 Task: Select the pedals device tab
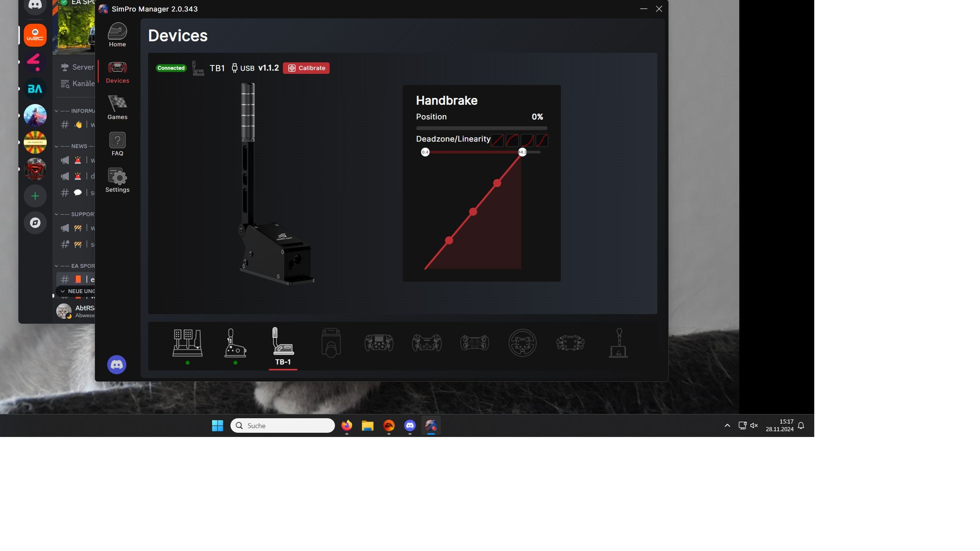click(x=188, y=343)
